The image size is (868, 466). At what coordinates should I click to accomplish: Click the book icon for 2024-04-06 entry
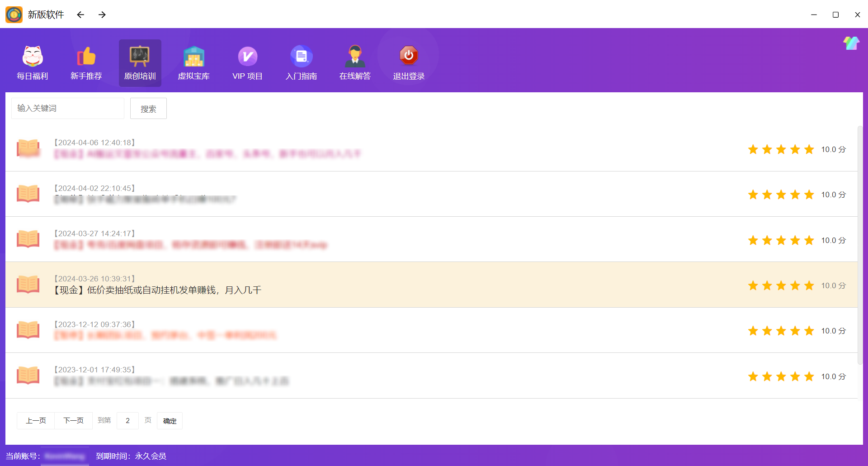click(28, 148)
